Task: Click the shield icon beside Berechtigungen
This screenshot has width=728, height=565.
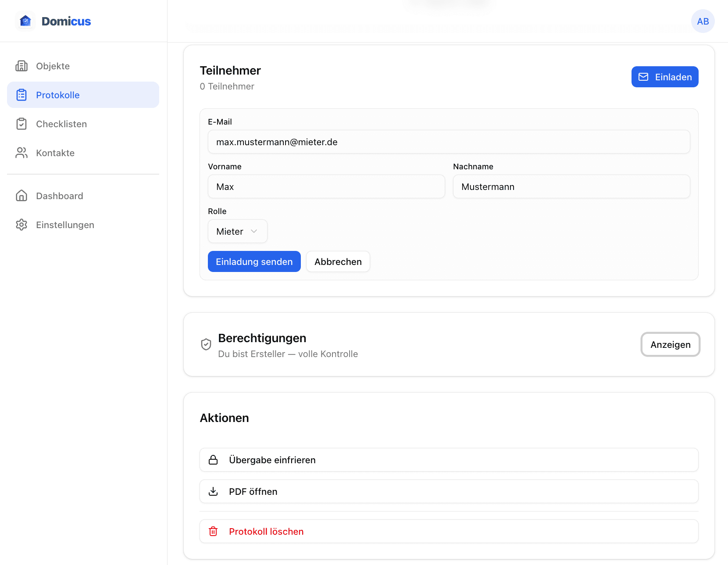Action: pos(206,344)
